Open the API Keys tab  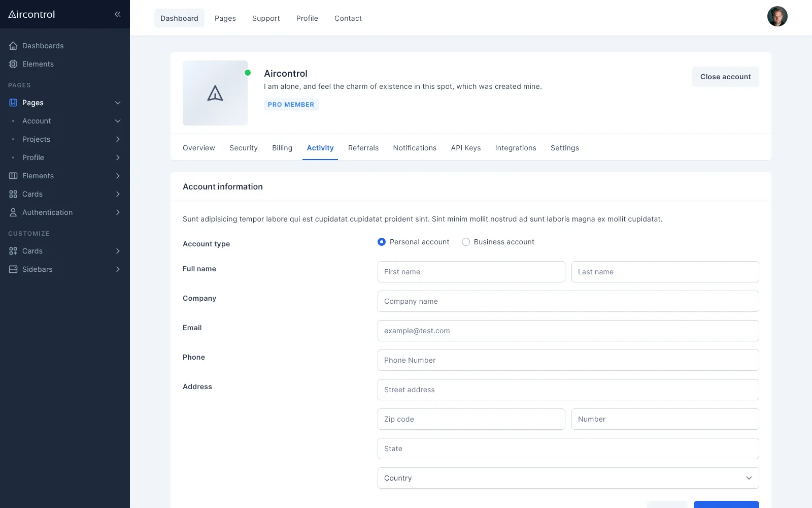(466, 148)
